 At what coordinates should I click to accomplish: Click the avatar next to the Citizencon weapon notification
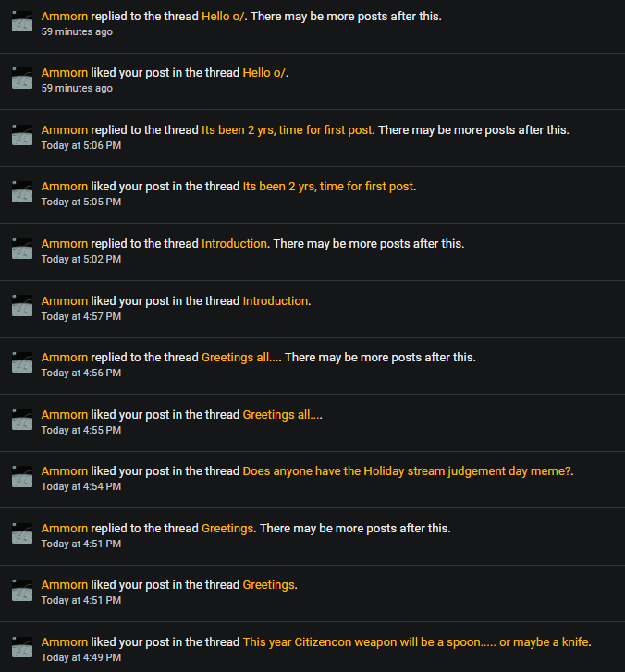pyautogui.click(x=22, y=648)
